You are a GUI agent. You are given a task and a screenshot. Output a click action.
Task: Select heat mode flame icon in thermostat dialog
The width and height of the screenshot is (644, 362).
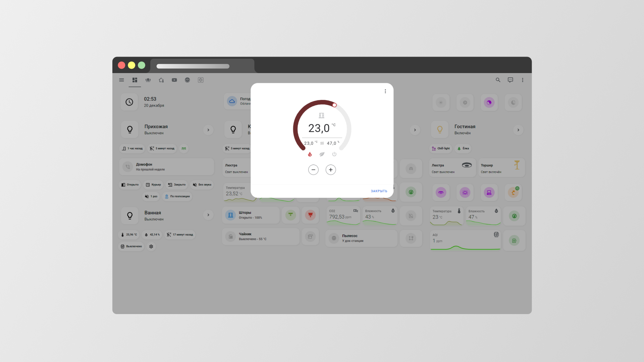click(x=310, y=154)
